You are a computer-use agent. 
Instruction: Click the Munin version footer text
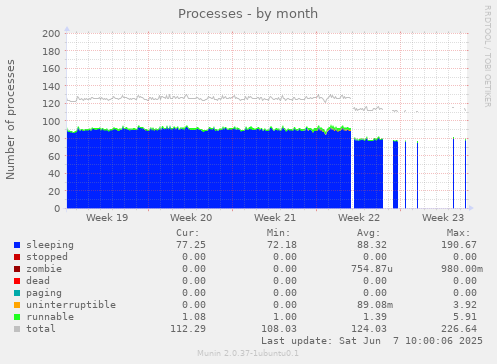pyautogui.click(x=248, y=353)
